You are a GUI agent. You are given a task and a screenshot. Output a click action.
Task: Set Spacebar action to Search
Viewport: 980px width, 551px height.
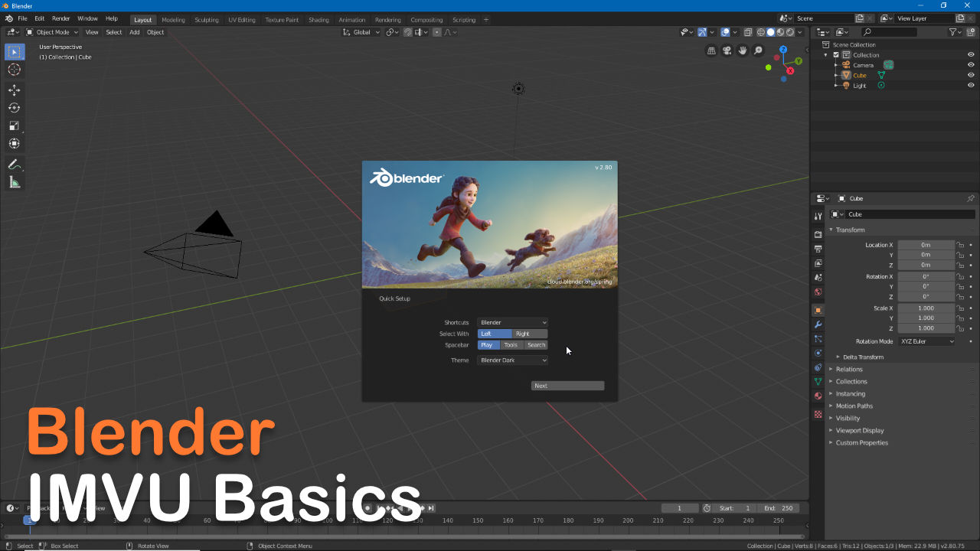pos(536,345)
